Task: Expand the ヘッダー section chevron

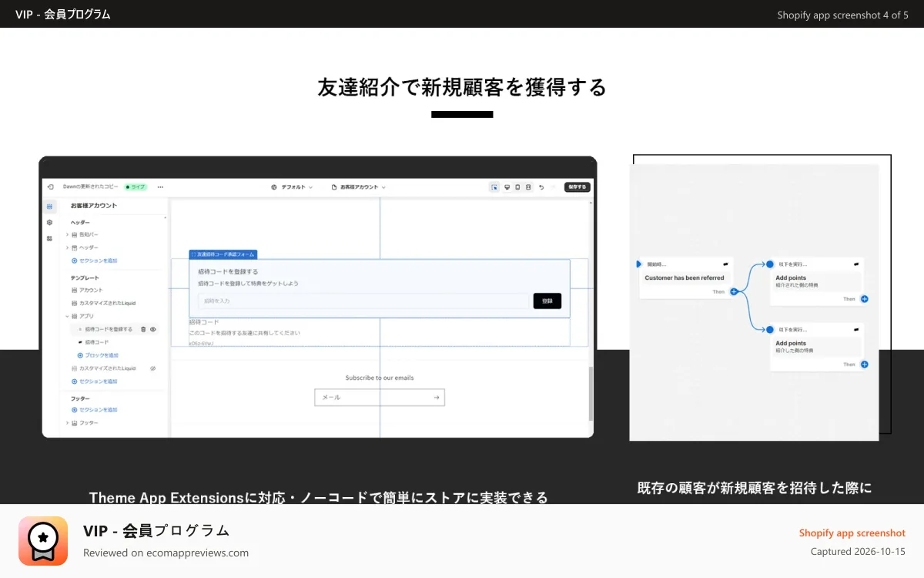Action: coord(67,247)
